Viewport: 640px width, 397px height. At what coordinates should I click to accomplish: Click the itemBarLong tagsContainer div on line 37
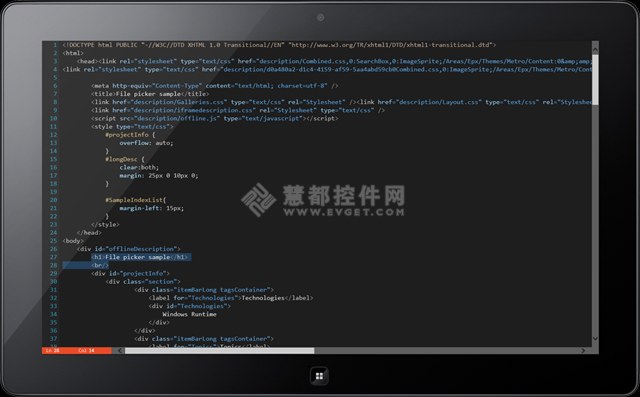[x=204, y=339]
